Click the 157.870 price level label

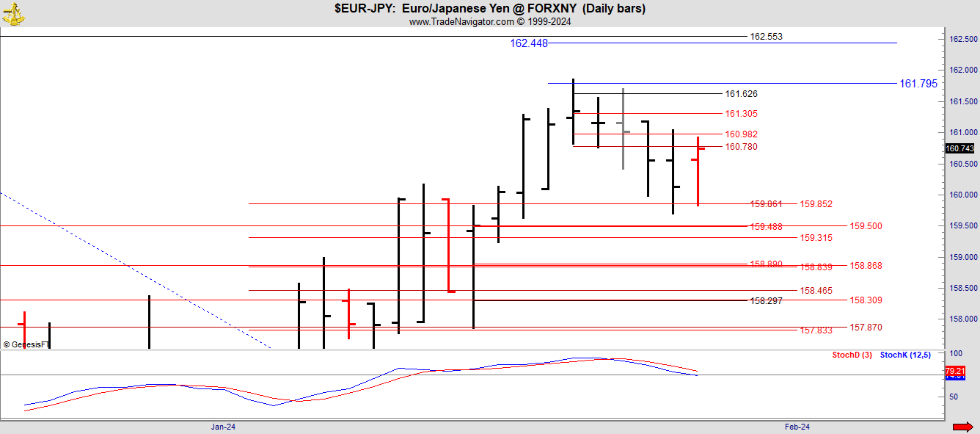click(x=866, y=327)
